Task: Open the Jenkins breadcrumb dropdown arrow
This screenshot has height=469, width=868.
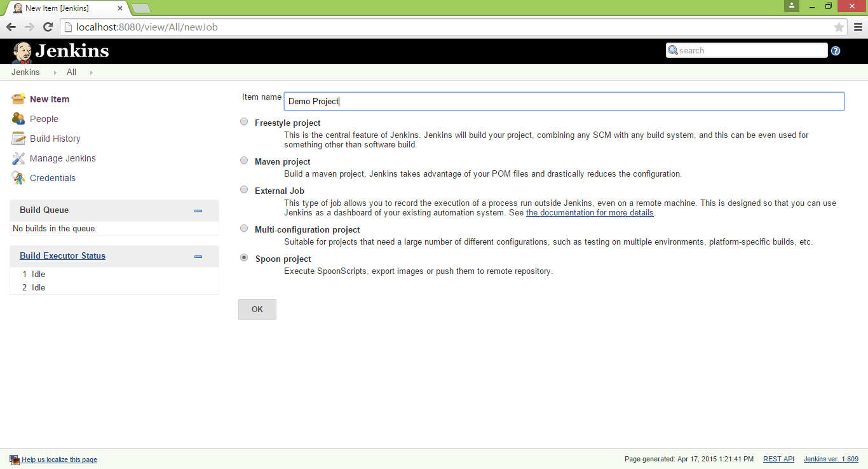Action: pos(55,72)
